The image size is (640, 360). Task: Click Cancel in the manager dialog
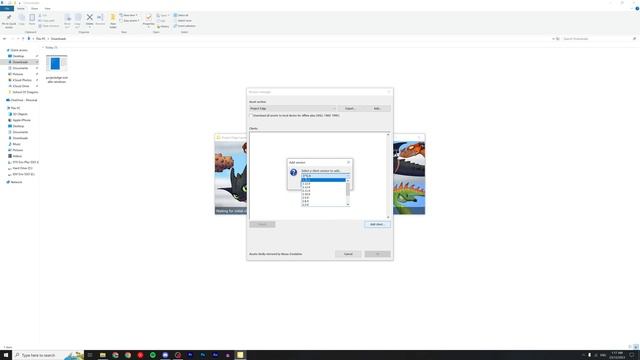coord(348,254)
